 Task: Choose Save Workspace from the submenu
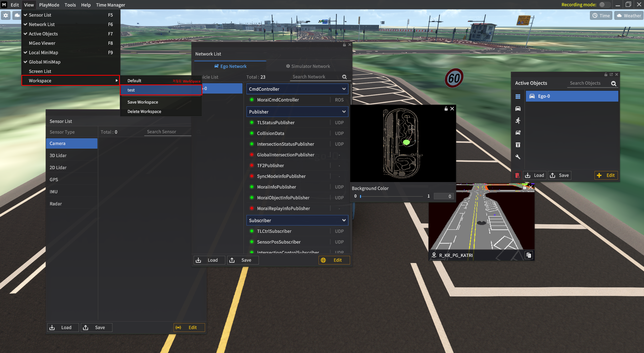(142, 102)
